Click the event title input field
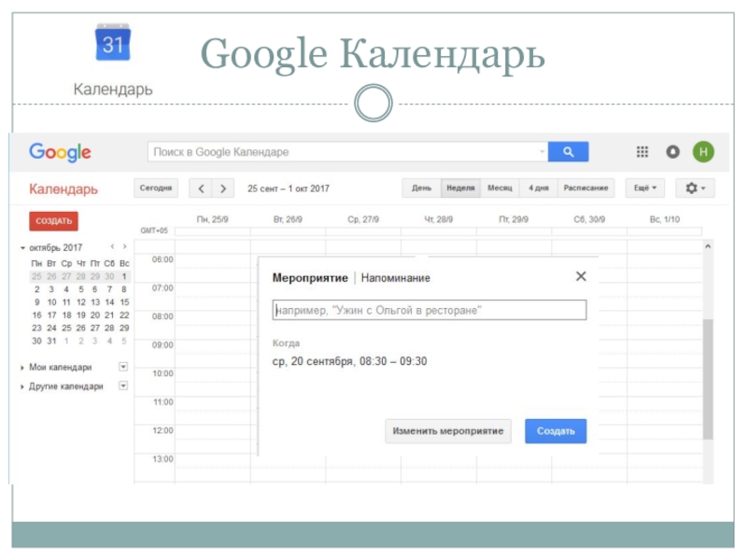 [430, 310]
